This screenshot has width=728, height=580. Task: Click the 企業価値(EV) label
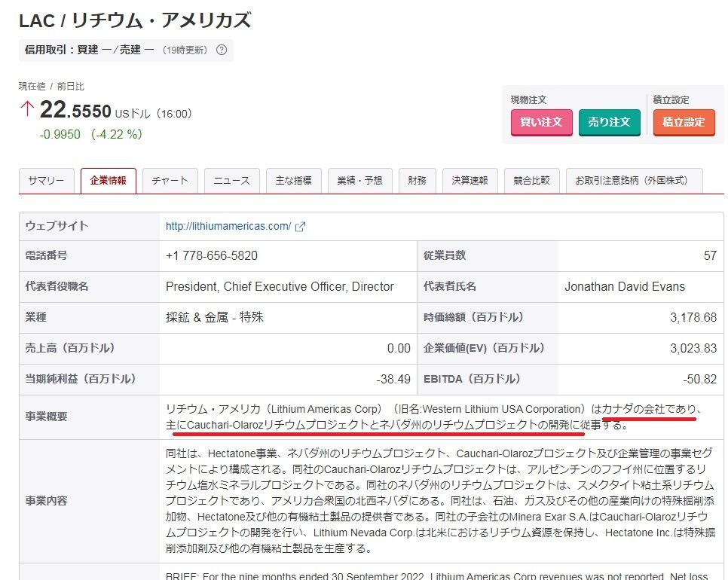click(x=485, y=348)
